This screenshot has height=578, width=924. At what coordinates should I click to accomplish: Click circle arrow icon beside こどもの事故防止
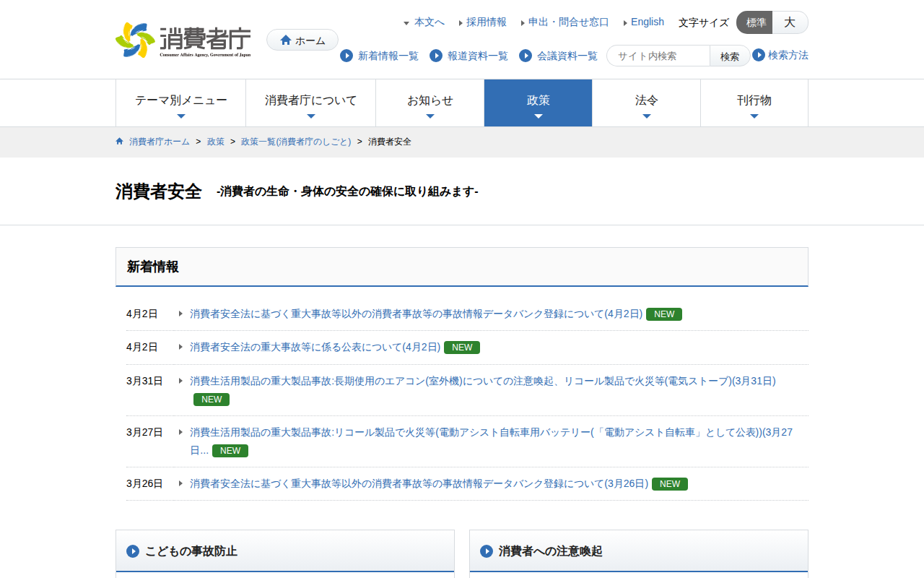click(133, 551)
